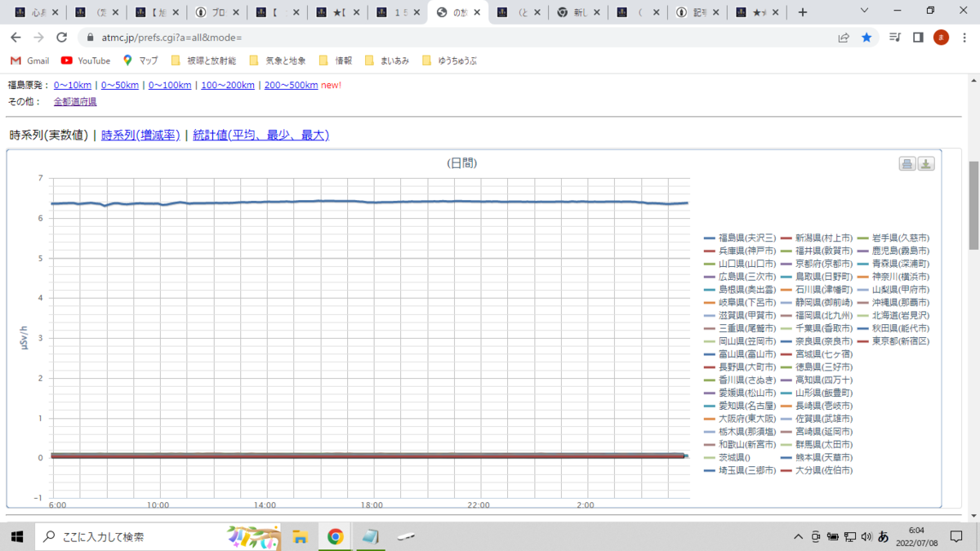This screenshot has height=551, width=980.
Task: View site info via the lock icon
Action: click(89, 38)
